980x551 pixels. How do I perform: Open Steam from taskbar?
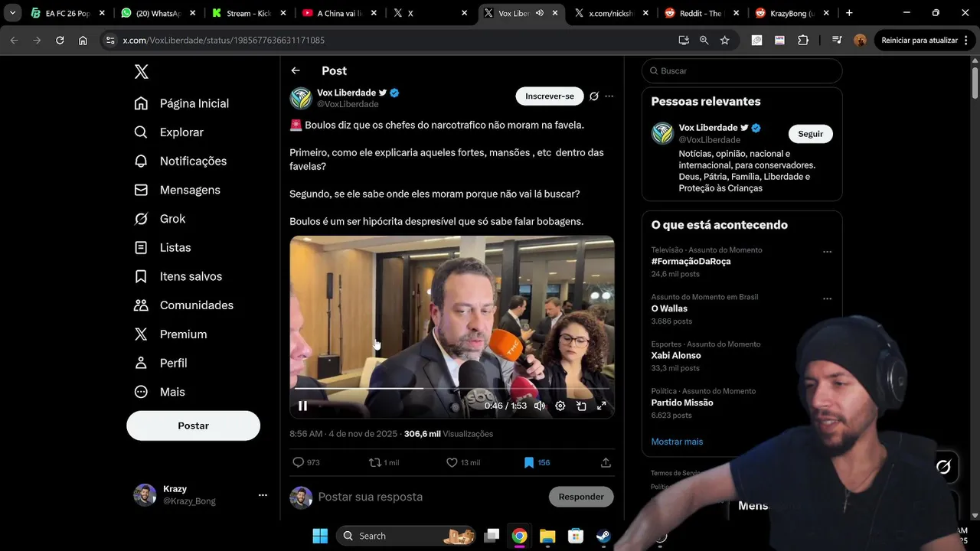(603, 536)
